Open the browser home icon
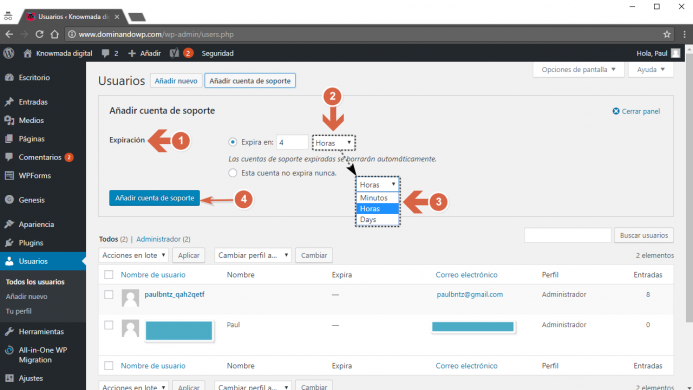This screenshot has width=693, height=390. [54, 34]
